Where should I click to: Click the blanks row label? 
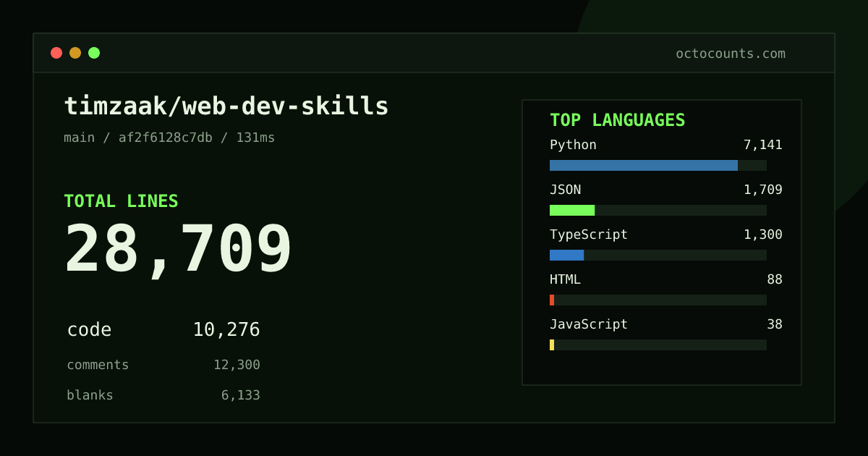[90, 395]
